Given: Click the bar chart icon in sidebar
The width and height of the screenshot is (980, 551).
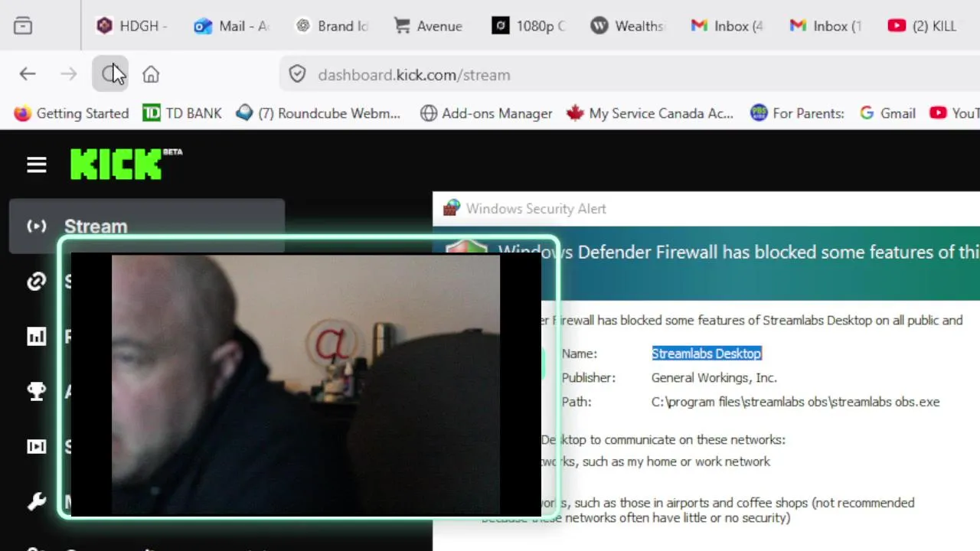Looking at the screenshot, I should pyautogui.click(x=36, y=337).
